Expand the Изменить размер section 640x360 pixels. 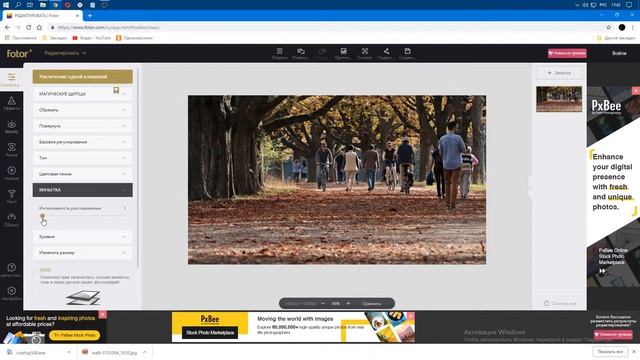click(82, 252)
